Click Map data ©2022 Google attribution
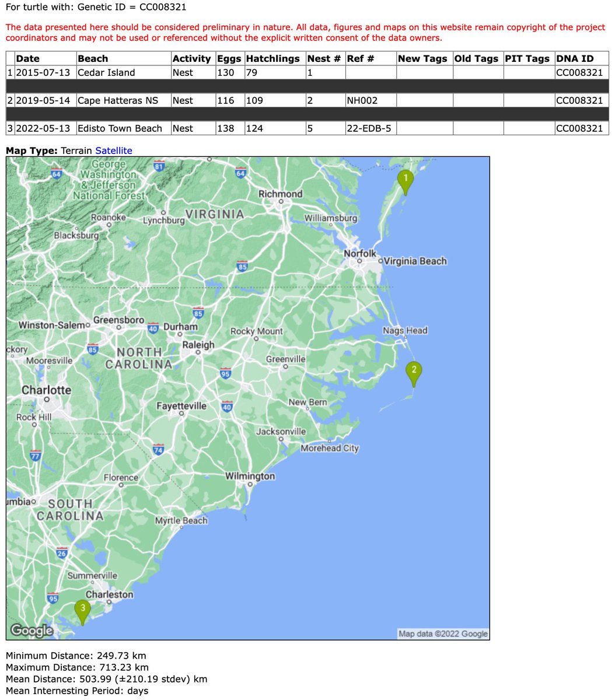The image size is (615, 700). 443,633
